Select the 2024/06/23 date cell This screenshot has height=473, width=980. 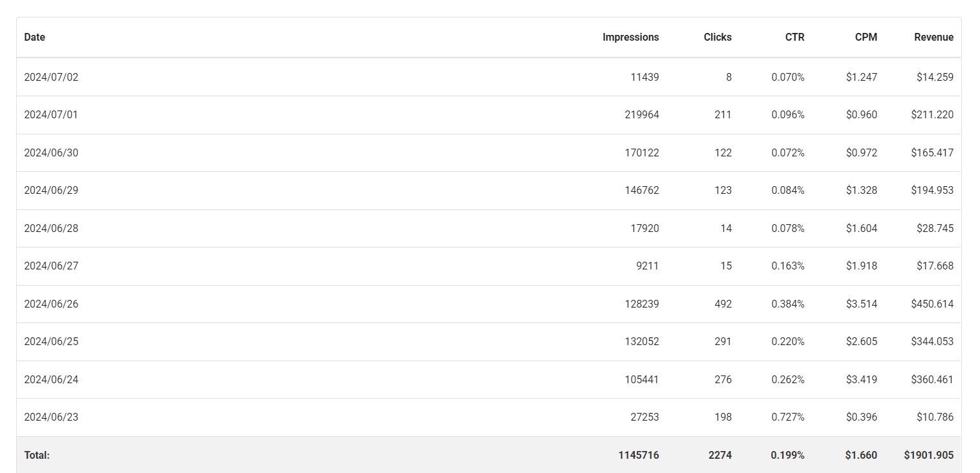[x=51, y=417]
